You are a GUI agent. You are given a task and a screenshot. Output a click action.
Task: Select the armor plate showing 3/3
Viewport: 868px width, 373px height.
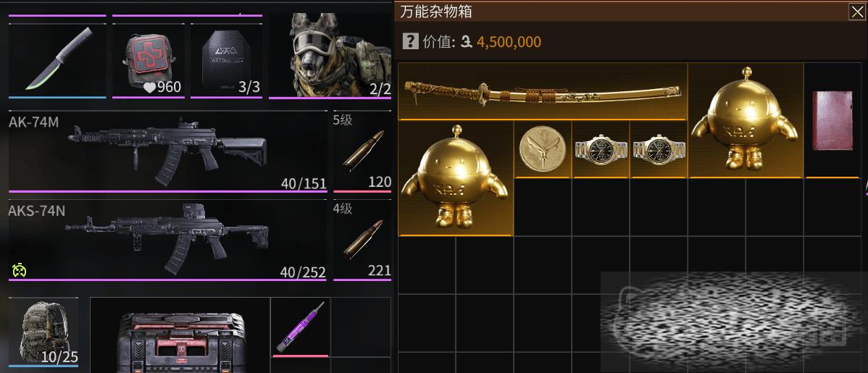[x=226, y=61]
